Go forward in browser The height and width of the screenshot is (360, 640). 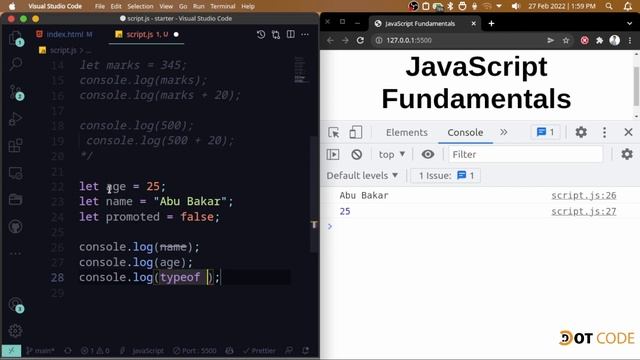pyautogui.click(x=345, y=40)
